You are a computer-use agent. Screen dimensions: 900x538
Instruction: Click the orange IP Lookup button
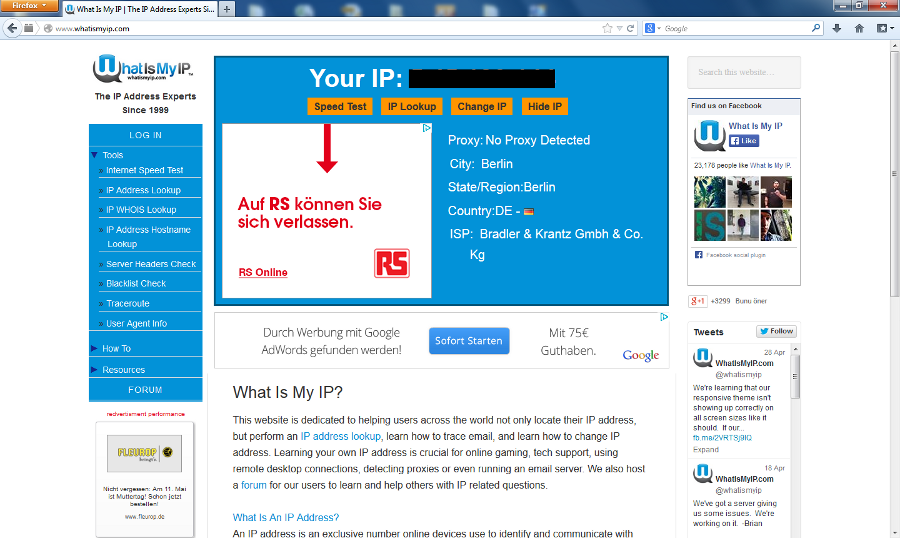tap(412, 107)
